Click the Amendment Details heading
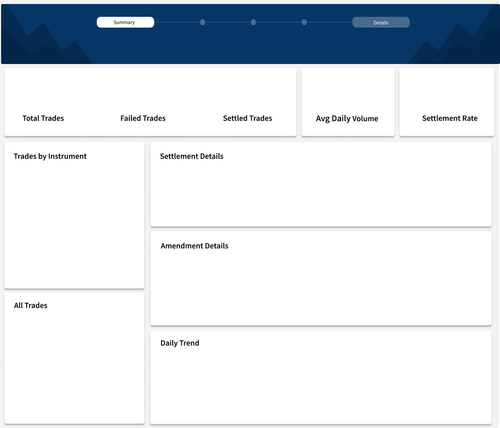 tap(194, 246)
